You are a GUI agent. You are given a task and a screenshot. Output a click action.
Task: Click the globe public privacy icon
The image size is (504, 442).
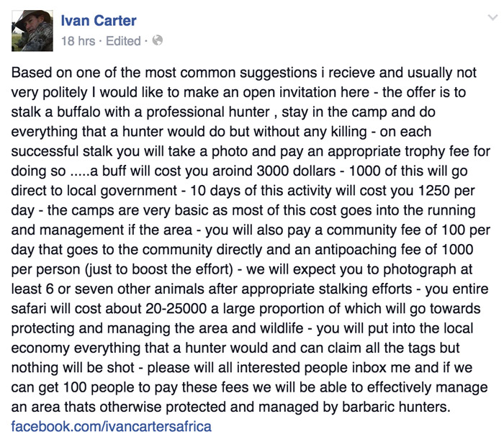pos(157,40)
